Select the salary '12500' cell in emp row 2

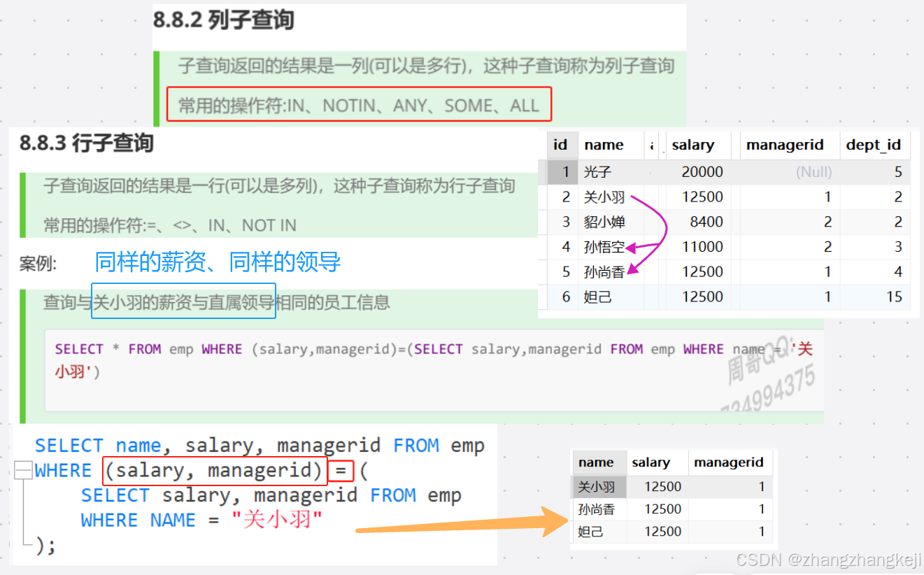(697, 197)
